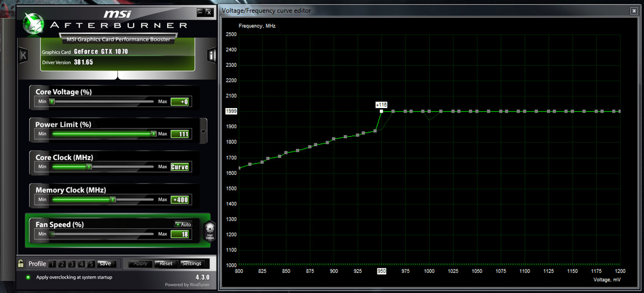Image resolution: width=644 pixels, height=293 pixels.
Task: Expand the Power Limit dropdown arrow
Action: (203, 132)
